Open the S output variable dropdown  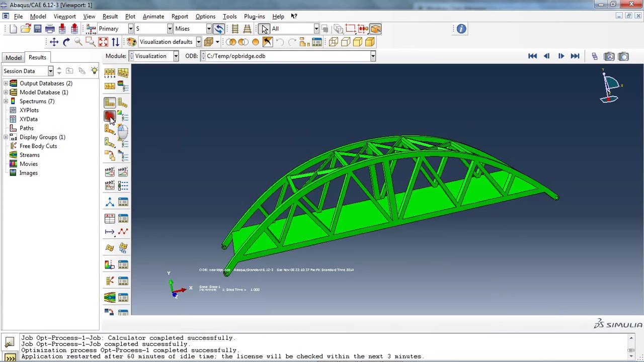(x=170, y=29)
